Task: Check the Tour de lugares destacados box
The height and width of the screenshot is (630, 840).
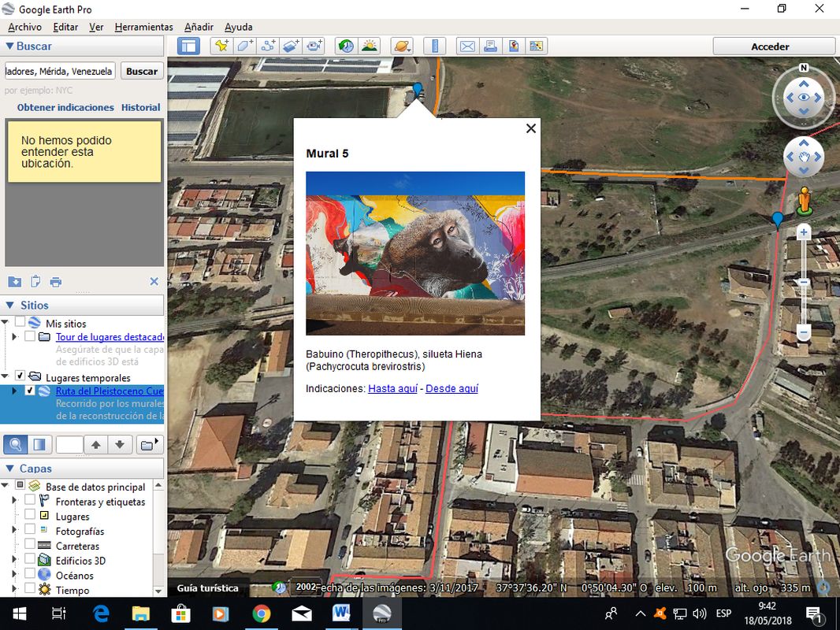Action: (x=30, y=336)
